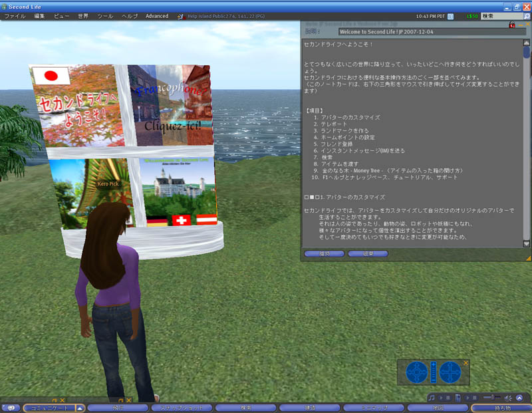Screen dimensions: 532x413
Task: Click the music note icon
Action: click(x=431, y=398)
